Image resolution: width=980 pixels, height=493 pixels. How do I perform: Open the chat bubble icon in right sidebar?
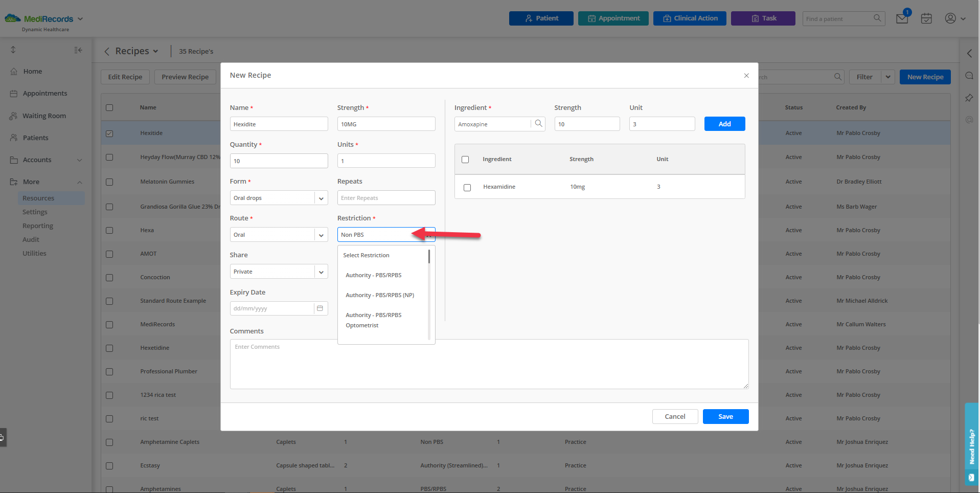point(969,75)
